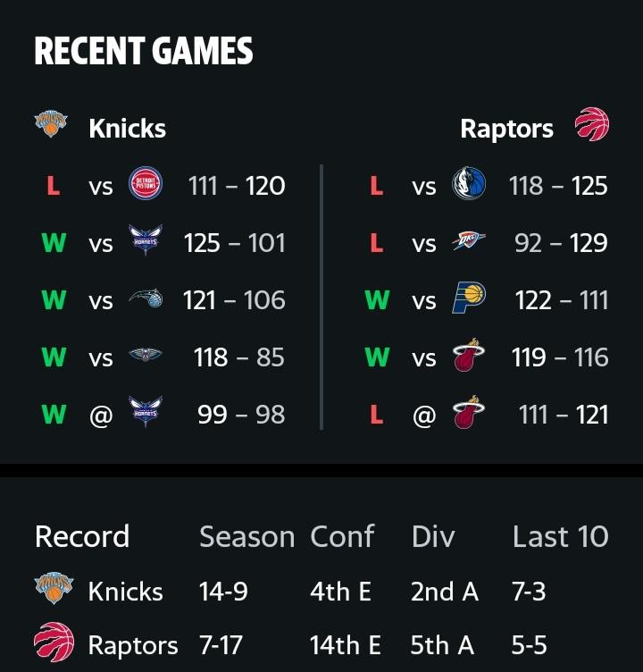This screenshot has height=672, width=643.
Task: Open the Raptors 92 – 129 game score
Action: (x=561, y=243)
